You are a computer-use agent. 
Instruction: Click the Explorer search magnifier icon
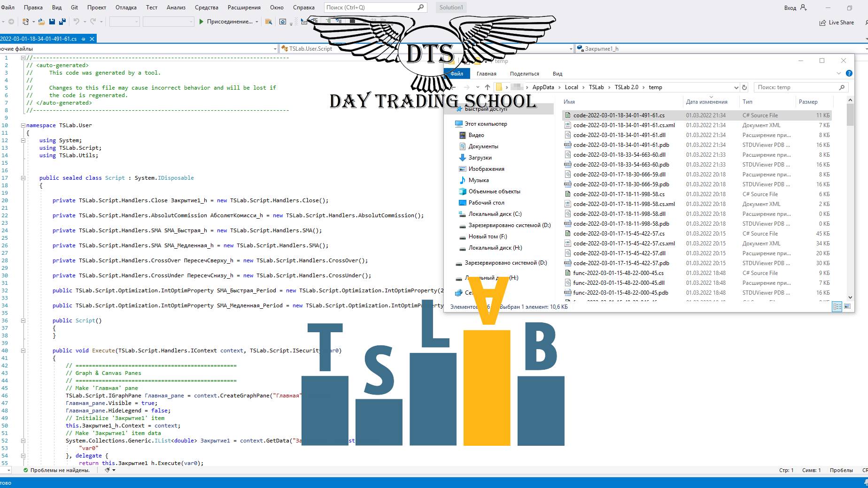(842, 87)
